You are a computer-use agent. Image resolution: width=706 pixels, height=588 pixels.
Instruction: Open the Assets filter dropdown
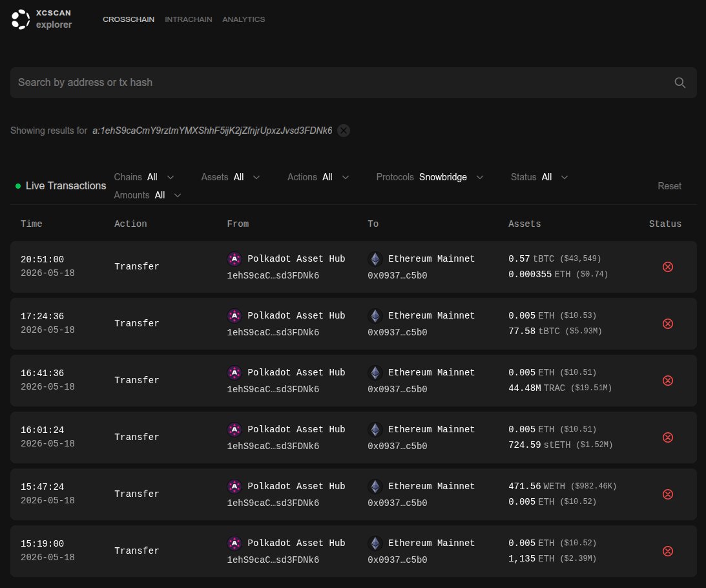(231, 177)
